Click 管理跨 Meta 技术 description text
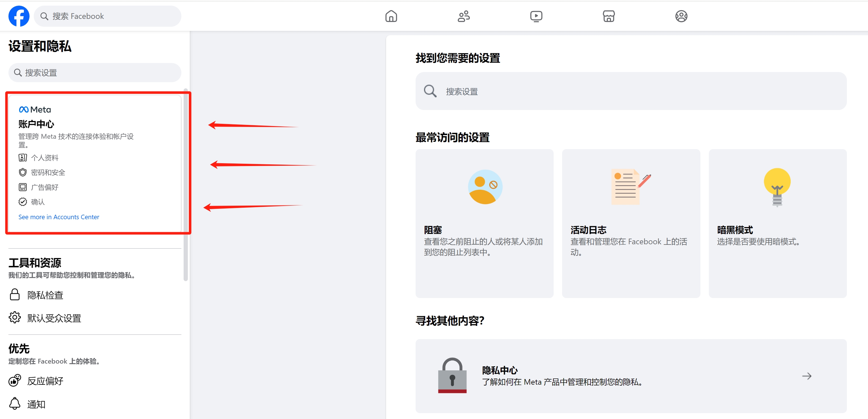The image size is (868, 419). tap(76, 141)
